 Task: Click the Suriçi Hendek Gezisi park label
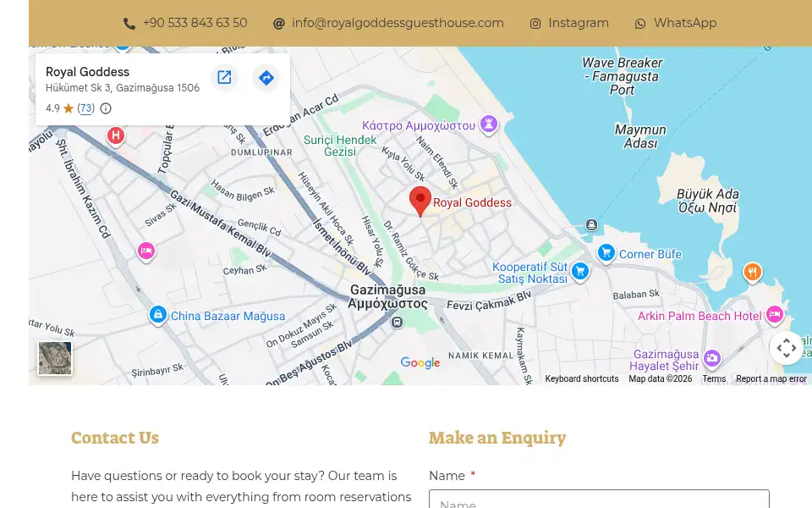340,146
